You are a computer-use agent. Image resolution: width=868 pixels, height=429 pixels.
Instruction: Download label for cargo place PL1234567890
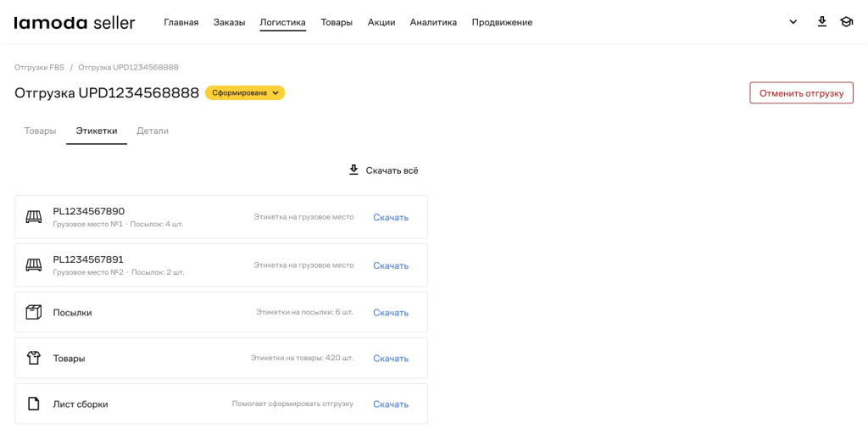coord(391,217)
